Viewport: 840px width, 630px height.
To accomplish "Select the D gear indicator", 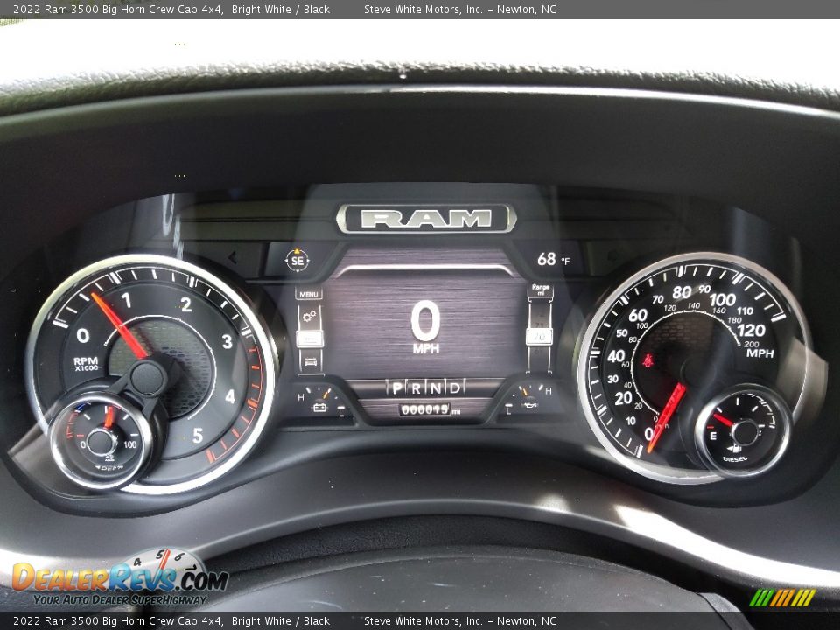I will 455,388.
